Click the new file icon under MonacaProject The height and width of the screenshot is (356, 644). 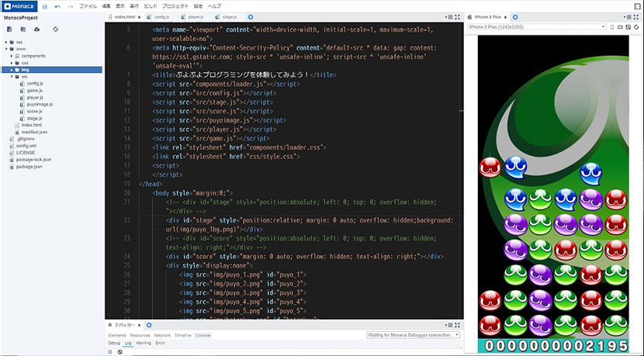(9, 29)
